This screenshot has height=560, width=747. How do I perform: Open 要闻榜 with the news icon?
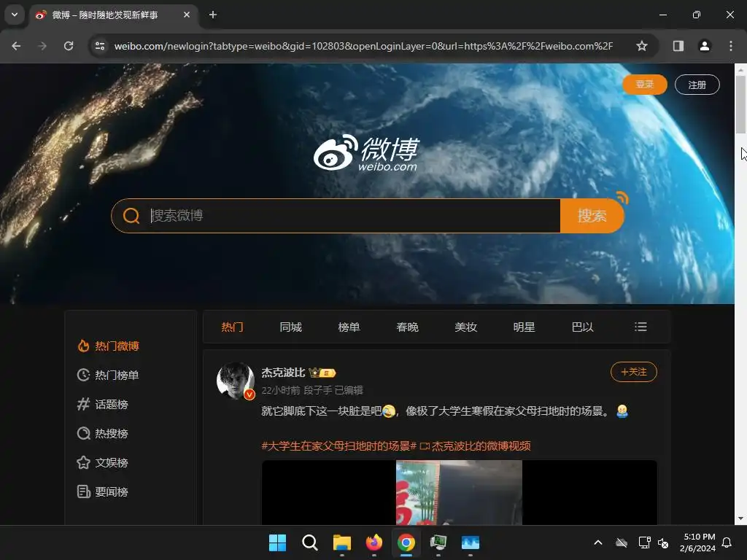click(x=102, y=491)
